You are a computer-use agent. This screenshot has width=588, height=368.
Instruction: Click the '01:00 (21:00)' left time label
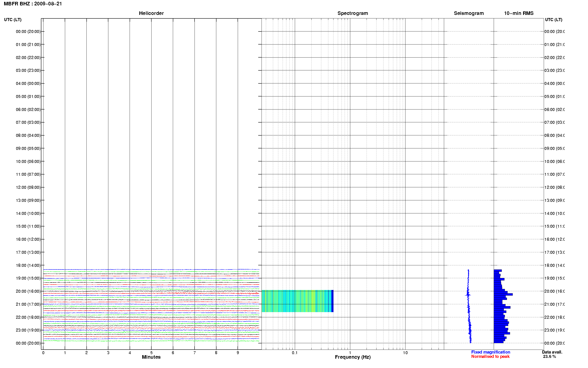28,44
